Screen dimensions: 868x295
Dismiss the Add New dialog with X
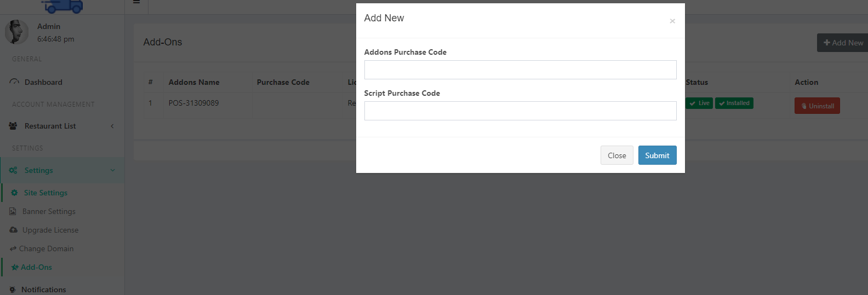(x=672, y=21)
